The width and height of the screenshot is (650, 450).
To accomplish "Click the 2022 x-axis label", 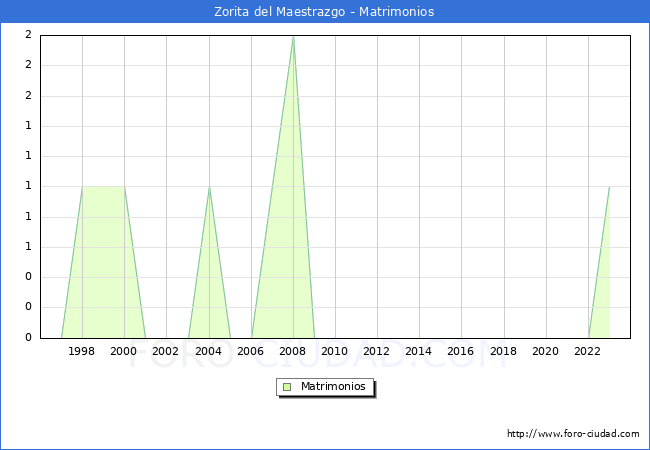I will click(587, 351).
